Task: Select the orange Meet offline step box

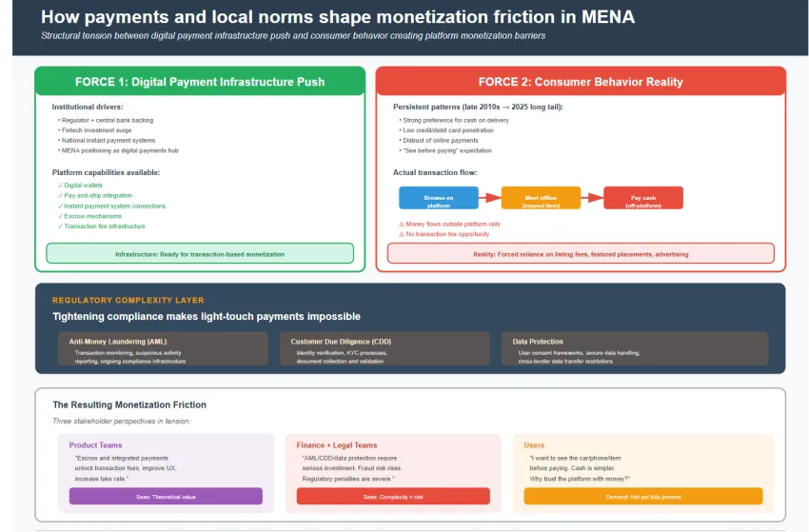Action: (x=541, y=198)
